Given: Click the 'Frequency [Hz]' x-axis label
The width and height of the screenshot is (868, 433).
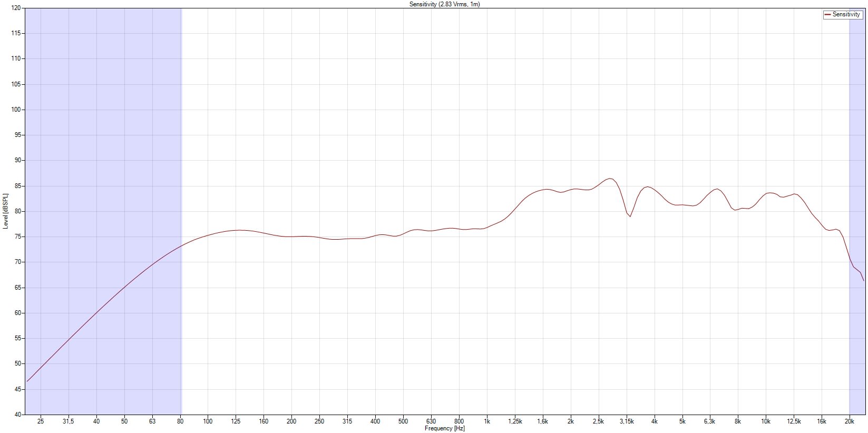Looking at the screenshot, I should [x=444, y=429].
